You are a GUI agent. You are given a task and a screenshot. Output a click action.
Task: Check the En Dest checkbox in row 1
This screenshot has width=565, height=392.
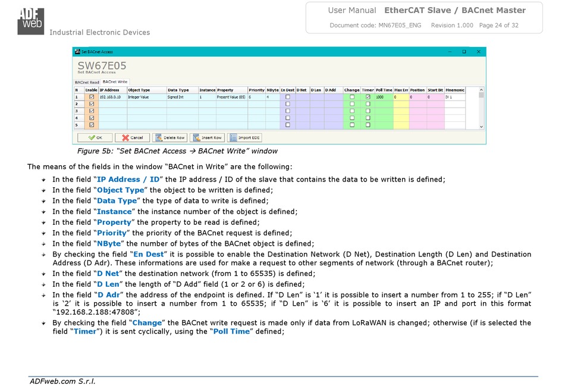tap(287, 97)
